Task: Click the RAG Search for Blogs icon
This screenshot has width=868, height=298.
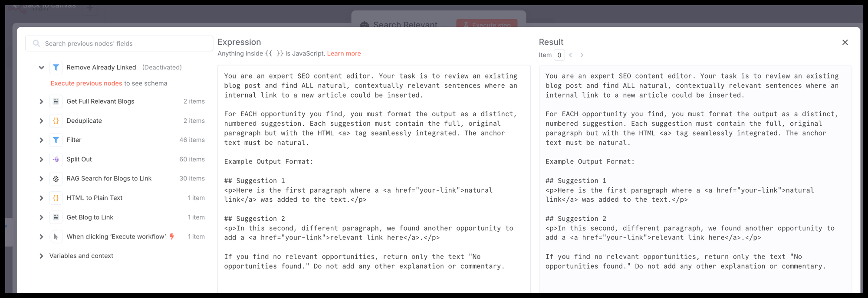Action: [x=56, y=179]
